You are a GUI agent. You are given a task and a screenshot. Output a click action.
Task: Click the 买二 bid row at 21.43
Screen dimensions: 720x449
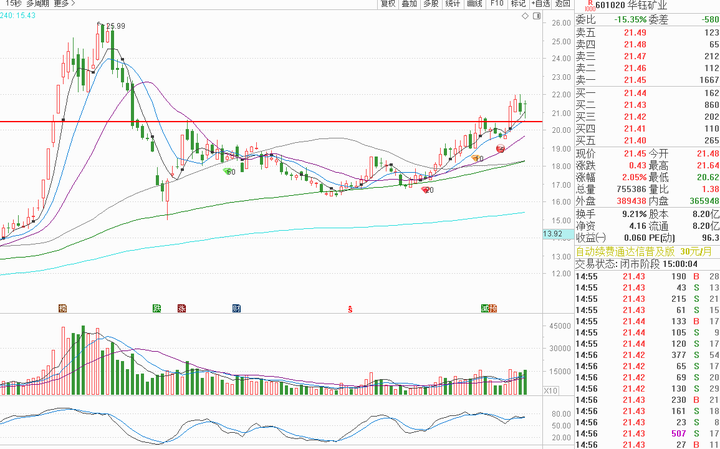point(647,105)
